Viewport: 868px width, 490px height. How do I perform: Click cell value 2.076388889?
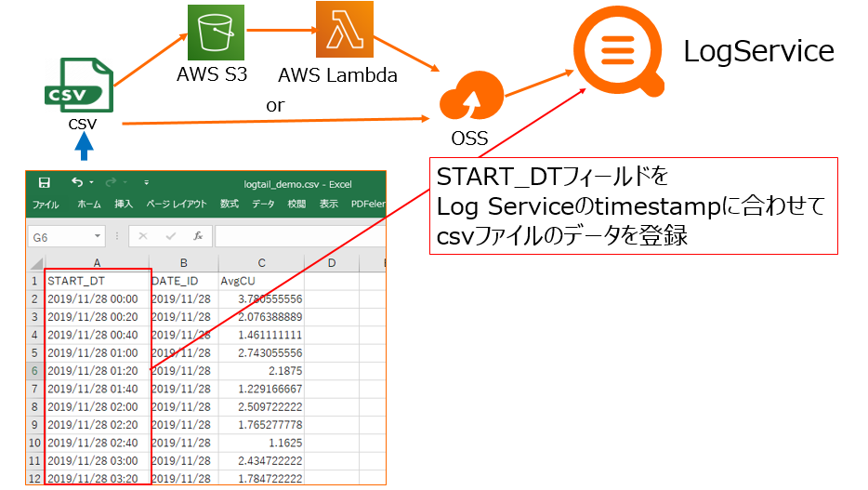click(261, 317)
